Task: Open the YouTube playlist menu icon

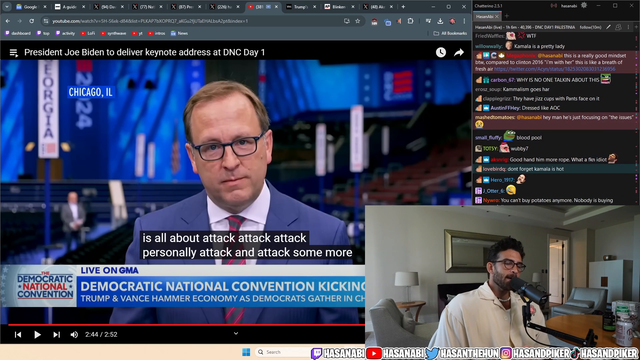Action: point(13,53)
